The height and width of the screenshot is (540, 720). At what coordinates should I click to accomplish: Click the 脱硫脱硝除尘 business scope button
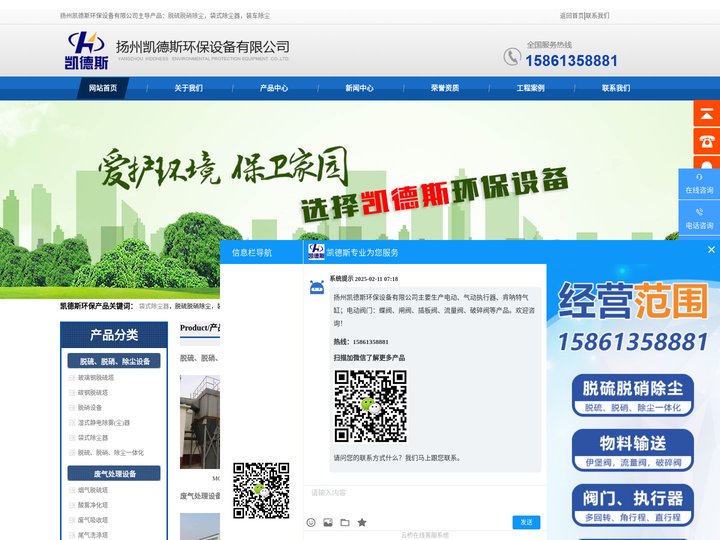[x=633, y=395]
